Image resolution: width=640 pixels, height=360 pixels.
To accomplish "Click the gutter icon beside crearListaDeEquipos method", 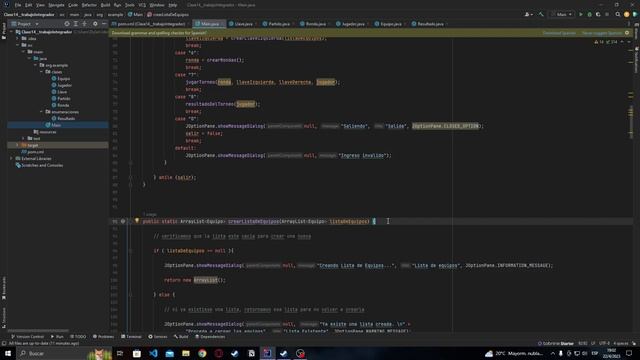I will tap(122, 221).
